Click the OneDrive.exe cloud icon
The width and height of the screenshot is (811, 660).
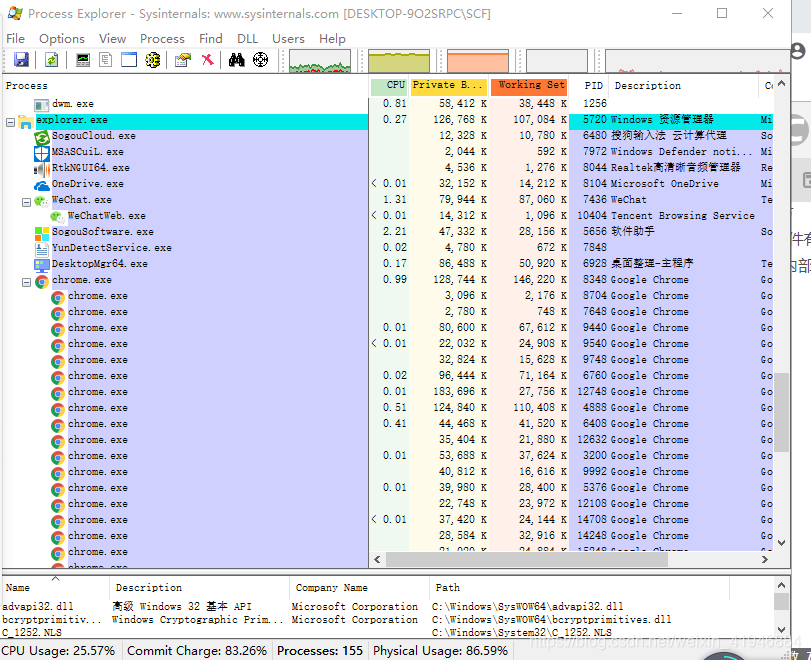[41, 185]
